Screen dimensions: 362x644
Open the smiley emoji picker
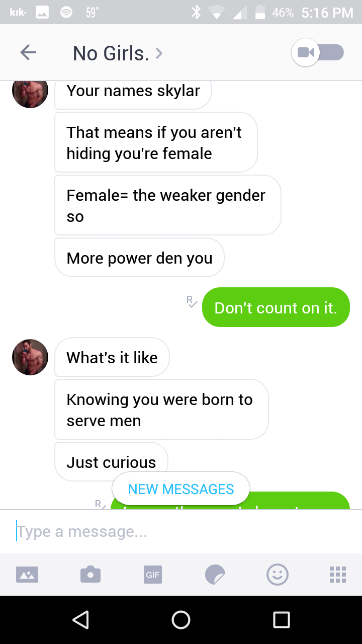(278, 574)
